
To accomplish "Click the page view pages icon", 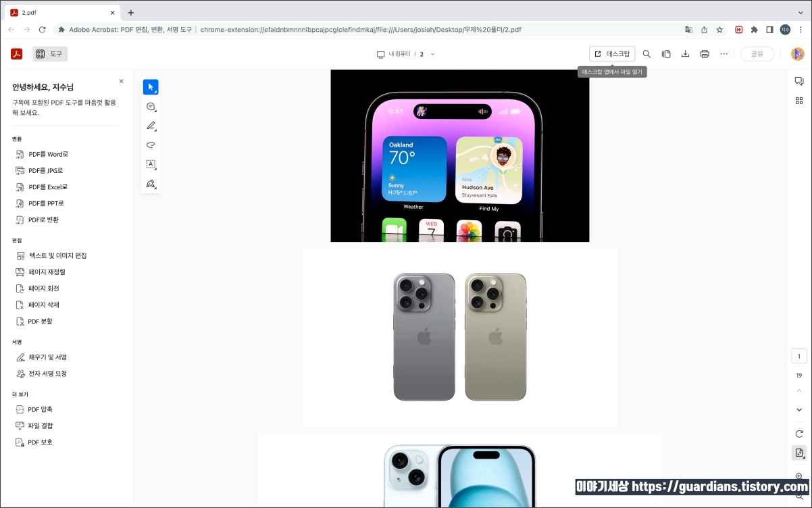I will coord(666,54).
